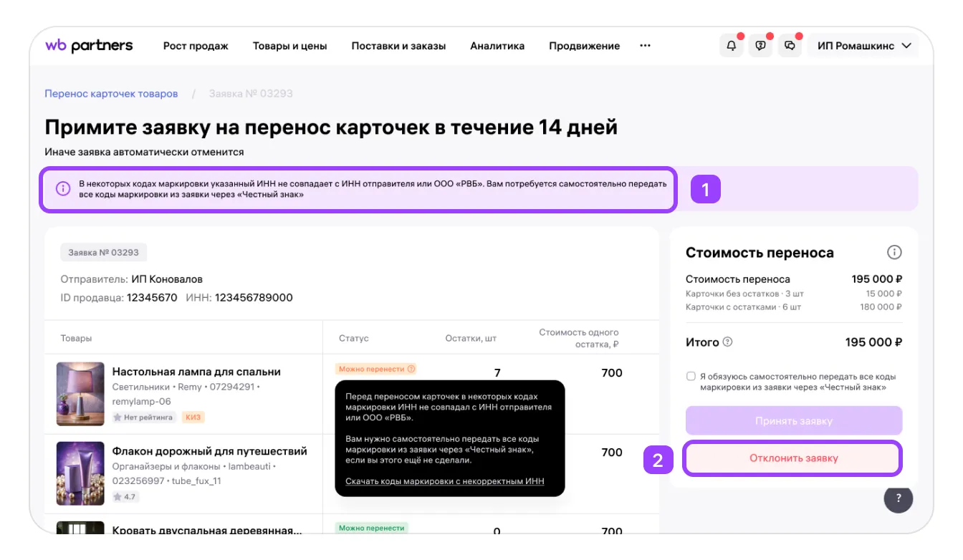963x560 pixels.
Task: Expand the ИП Ромашкинс account dropdown
Action: tap(864, 46)
